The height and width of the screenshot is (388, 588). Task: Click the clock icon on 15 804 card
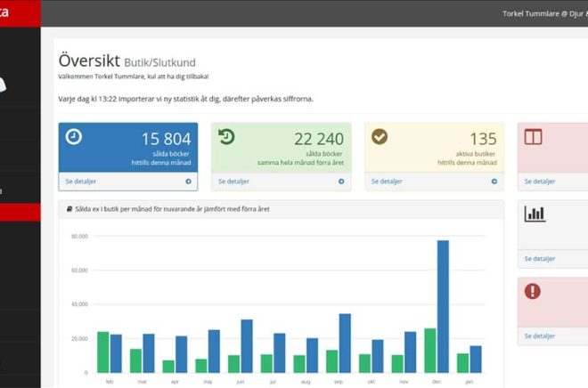point(73,137)
